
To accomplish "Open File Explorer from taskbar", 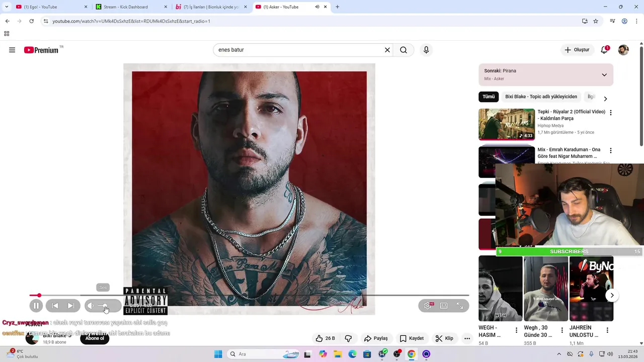I will (x=338, y=354).
